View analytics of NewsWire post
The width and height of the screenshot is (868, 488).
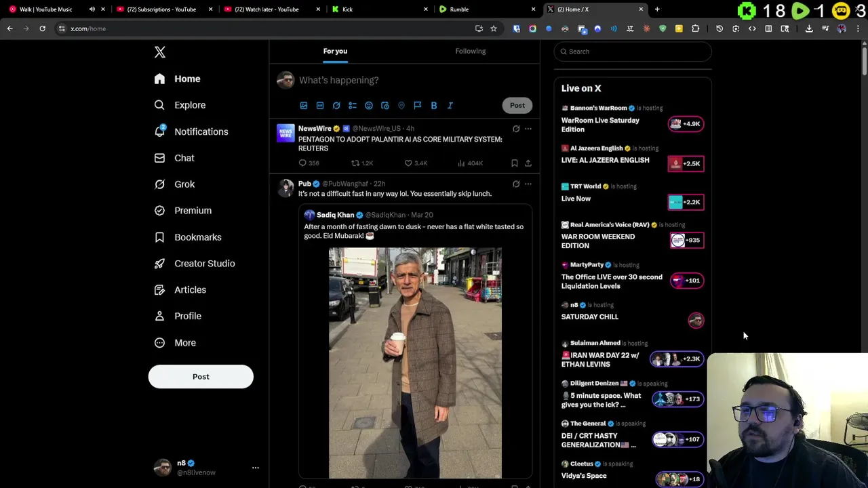(471, 163)
